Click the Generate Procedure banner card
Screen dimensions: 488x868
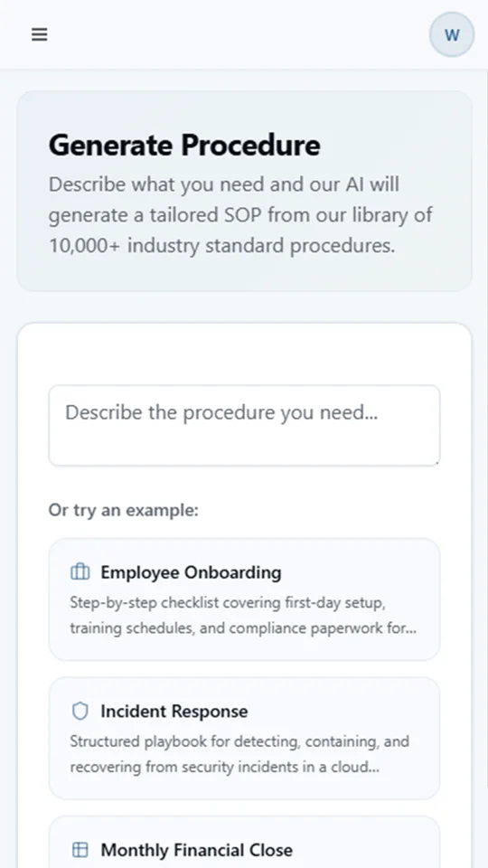[x=244, y=191]
